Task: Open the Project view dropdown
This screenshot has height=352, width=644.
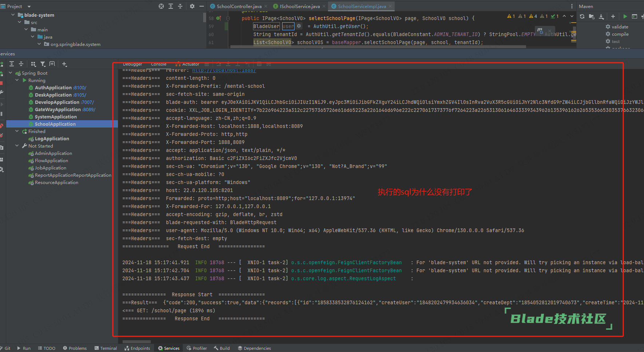Action: (29, 7)
